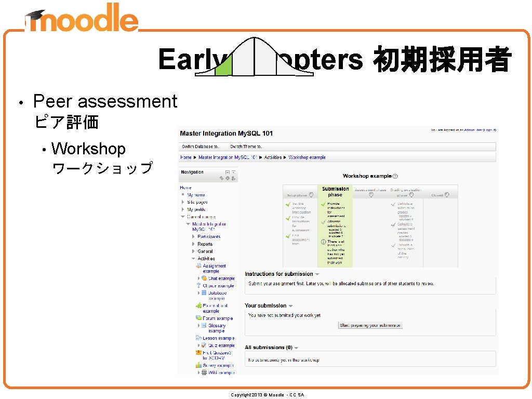This screenshot has height=399, width=532.
Task: Click the Database example icon
Action: coord(204,293)
